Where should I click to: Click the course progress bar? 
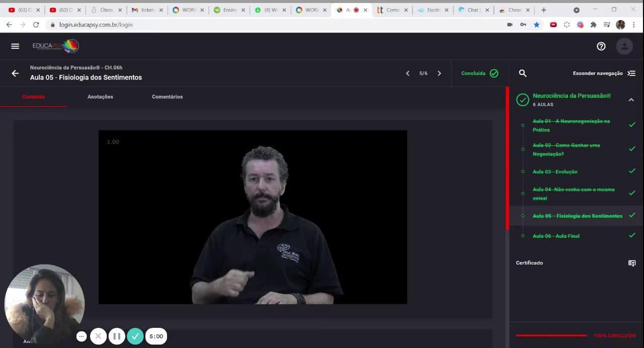point(551,335)
